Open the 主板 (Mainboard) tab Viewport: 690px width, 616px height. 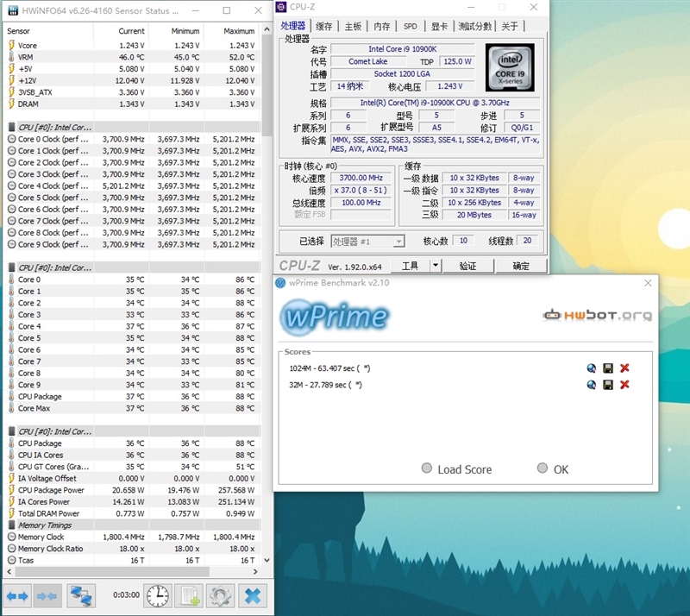[x=352, y=27]
